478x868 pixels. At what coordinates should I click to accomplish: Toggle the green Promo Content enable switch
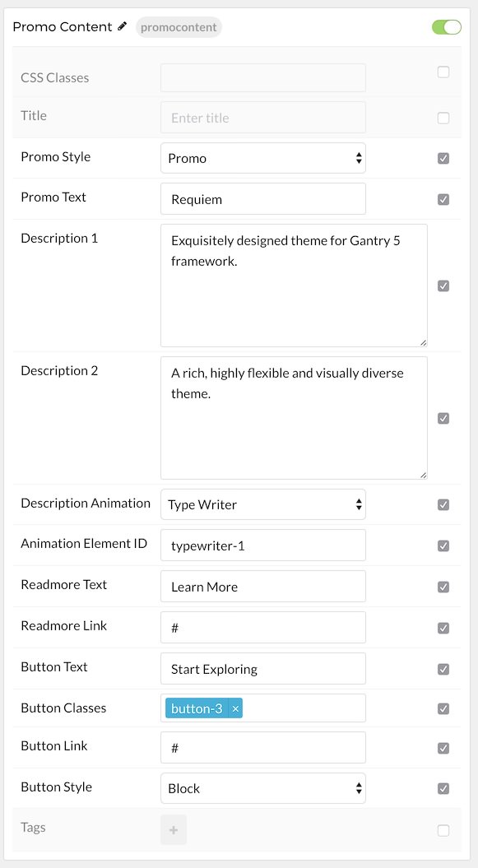click(447, 27)
